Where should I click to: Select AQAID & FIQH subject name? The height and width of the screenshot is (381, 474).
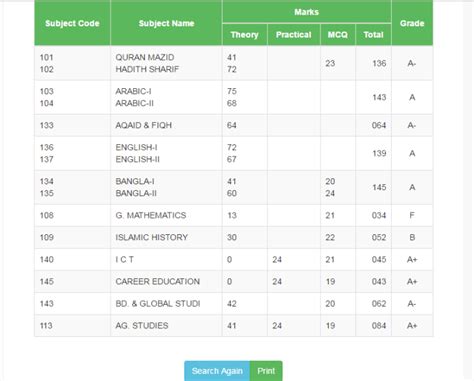point(144,125)
